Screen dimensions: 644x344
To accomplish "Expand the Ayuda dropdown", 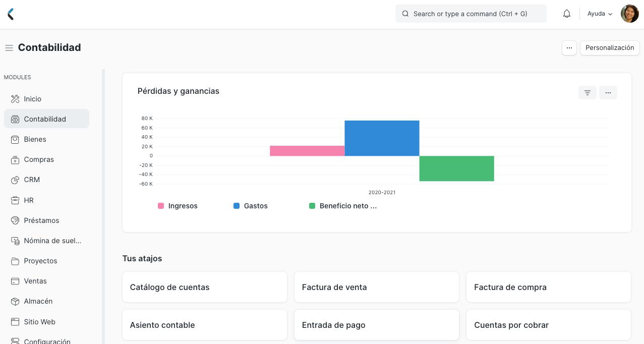I will 600,14.
